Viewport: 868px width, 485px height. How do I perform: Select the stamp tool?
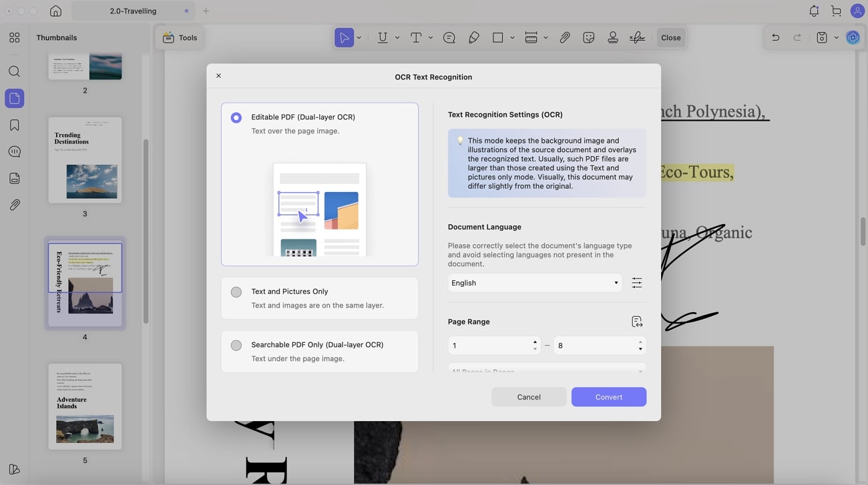tap(613, 38)
